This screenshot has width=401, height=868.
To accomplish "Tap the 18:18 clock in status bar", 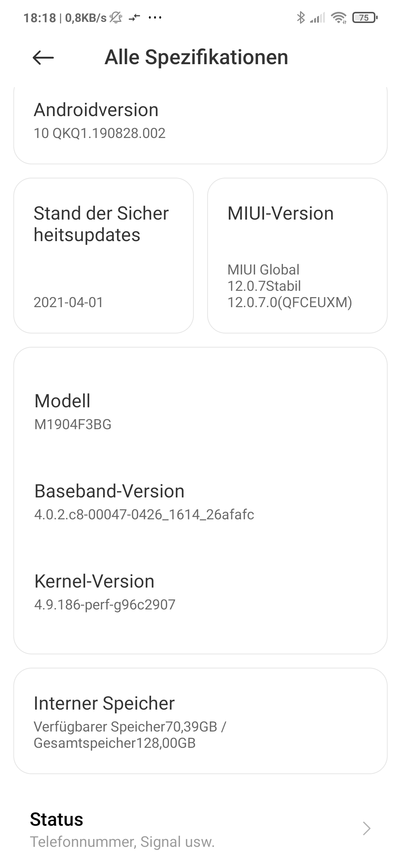I will click(39, 17).
